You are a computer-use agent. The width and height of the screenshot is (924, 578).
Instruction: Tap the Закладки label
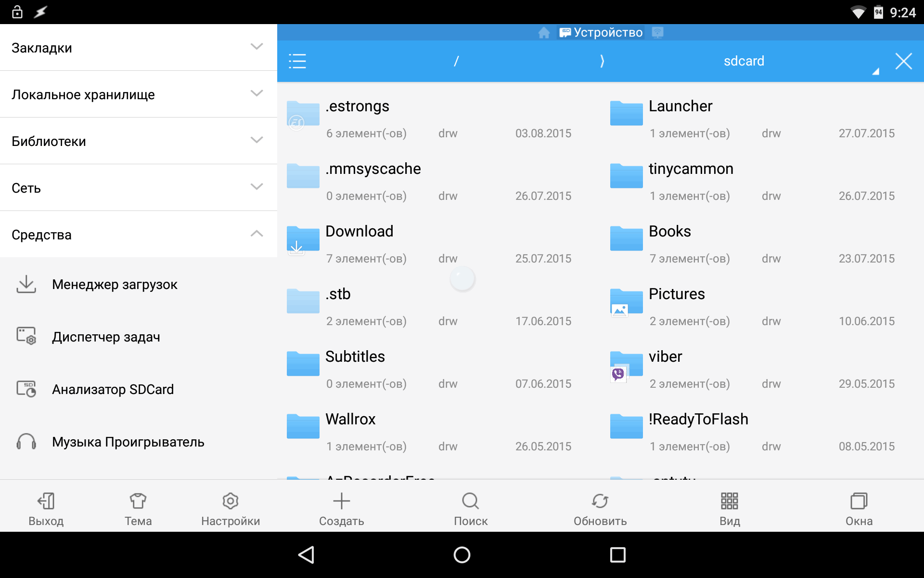(x=42, y=48)
